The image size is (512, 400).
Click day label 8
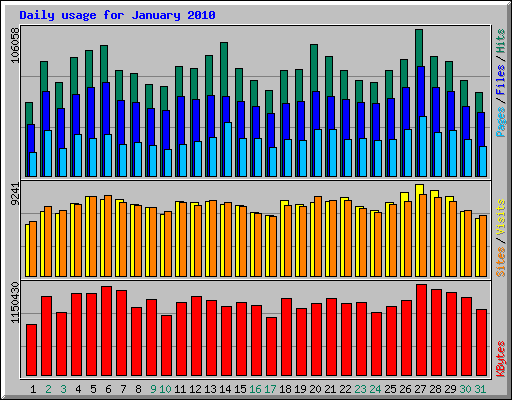(x=138, y=389)
